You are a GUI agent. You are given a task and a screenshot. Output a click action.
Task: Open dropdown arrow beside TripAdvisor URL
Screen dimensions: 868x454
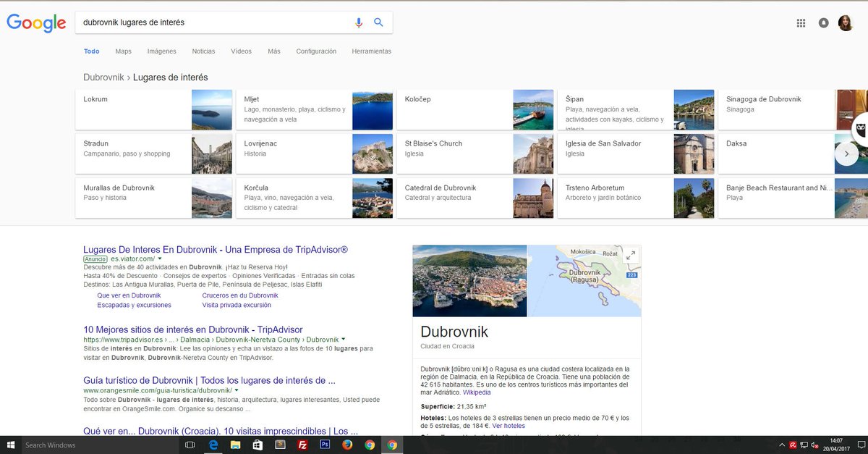tap(343, 339)
